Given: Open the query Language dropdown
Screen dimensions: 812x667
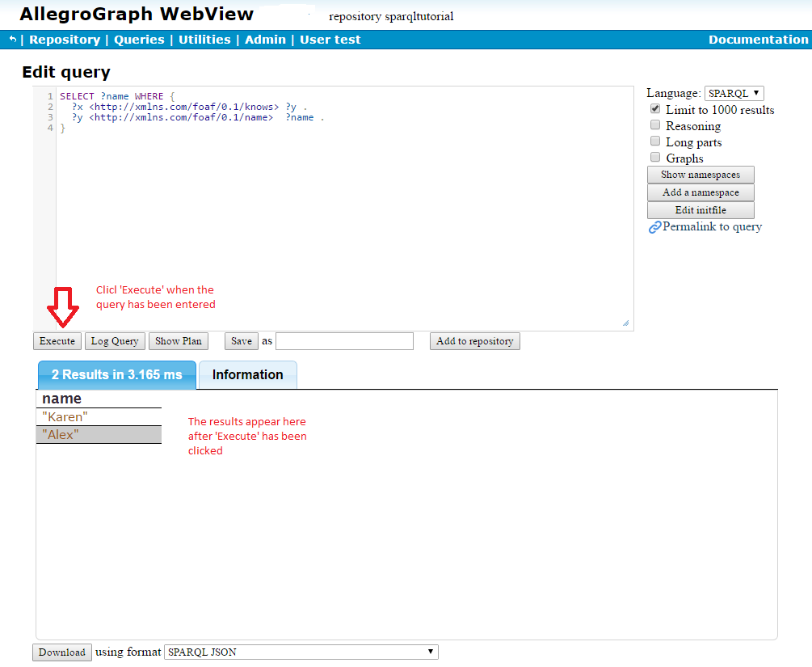Looking at the screenshot, I should click(x=734, y=93).
